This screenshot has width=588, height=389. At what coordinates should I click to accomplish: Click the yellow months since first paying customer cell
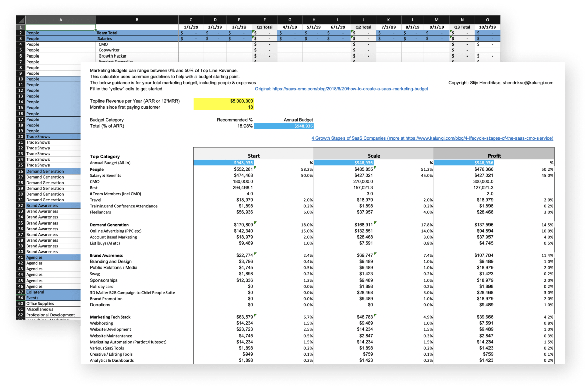coord(224,107)
